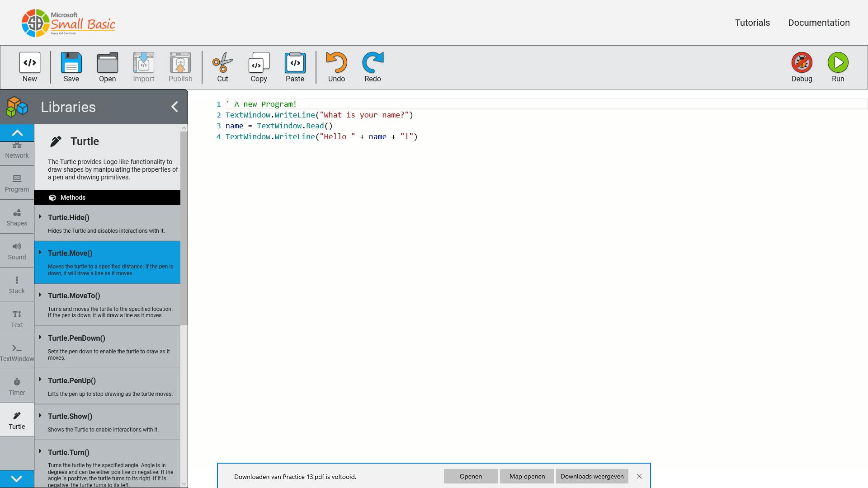
Task: Switch to the Shapes library
Action: pyautogui.click(x=17, y=216)
